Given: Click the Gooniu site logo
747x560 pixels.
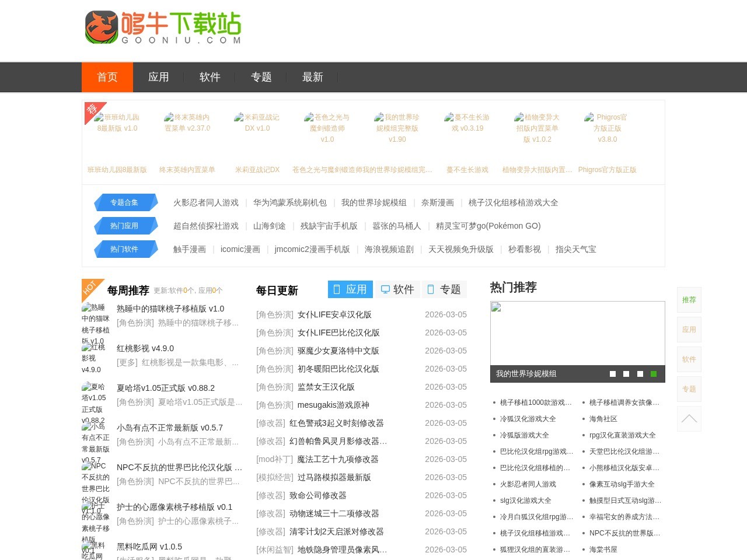Looking at the screenshot, I should (163, 27).
